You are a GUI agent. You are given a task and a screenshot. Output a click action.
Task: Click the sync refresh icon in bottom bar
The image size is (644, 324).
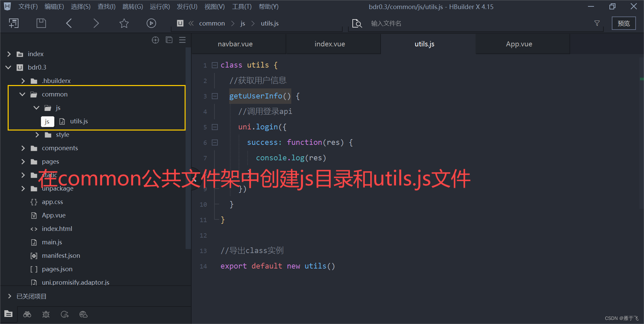pos(65,314)
